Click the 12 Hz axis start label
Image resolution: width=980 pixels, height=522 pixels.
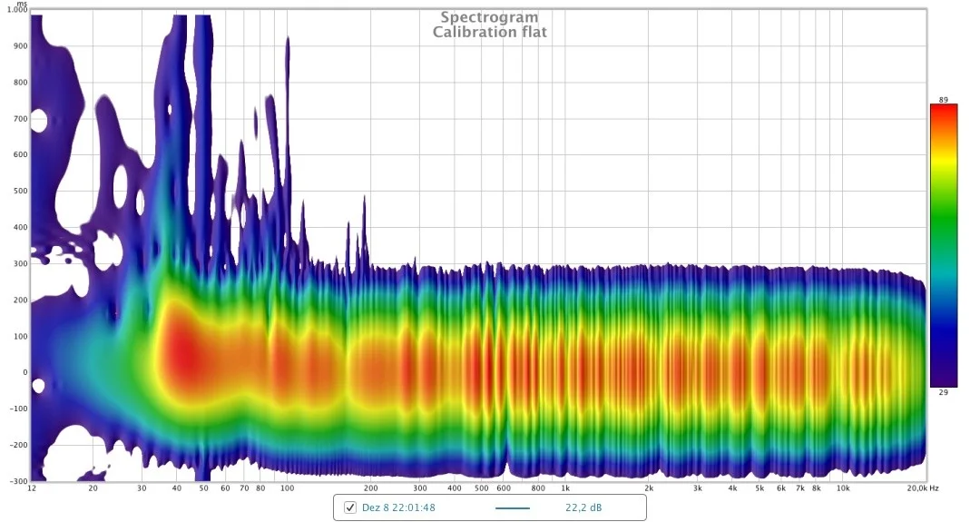click(x=32, y=488)
